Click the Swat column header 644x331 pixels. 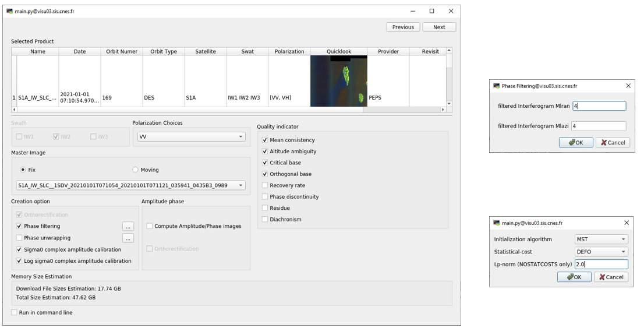point(247,51)
